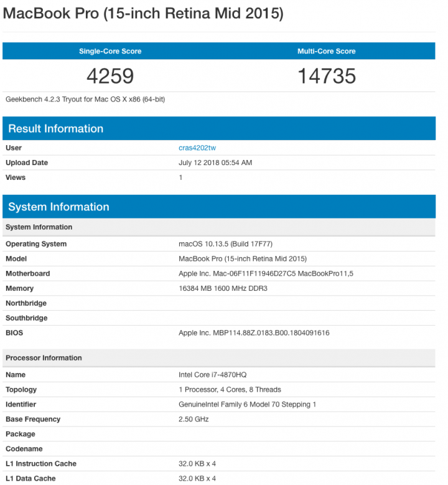Click the Codename row label
Screen dimensions: 448x485
tap(24, 449)
